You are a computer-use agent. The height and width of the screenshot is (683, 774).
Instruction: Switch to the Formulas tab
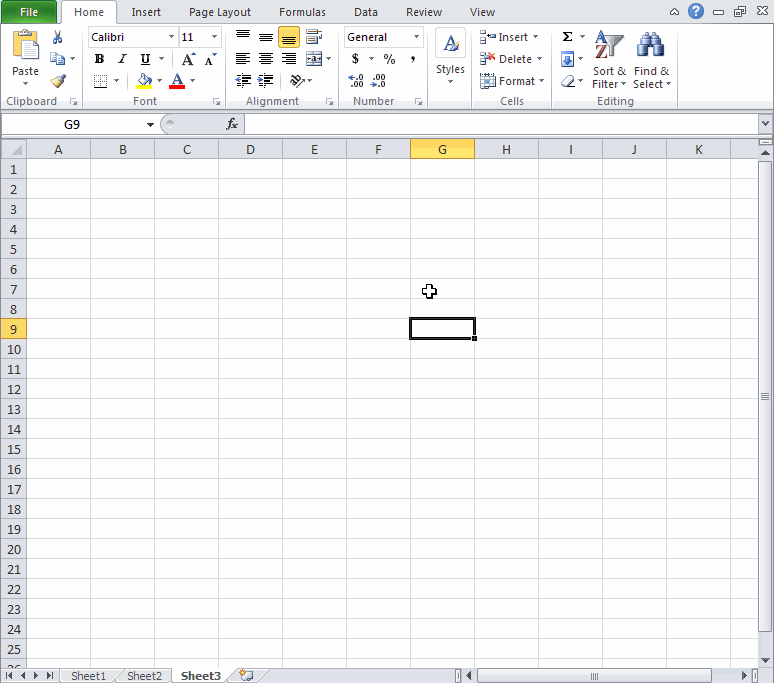[x=302, y=12]
